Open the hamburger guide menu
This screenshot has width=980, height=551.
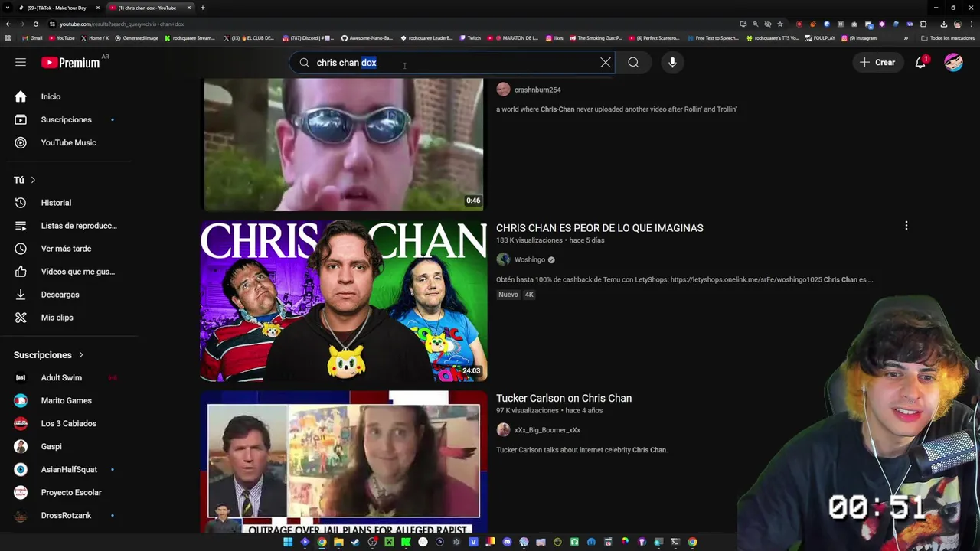pos(21,62)
